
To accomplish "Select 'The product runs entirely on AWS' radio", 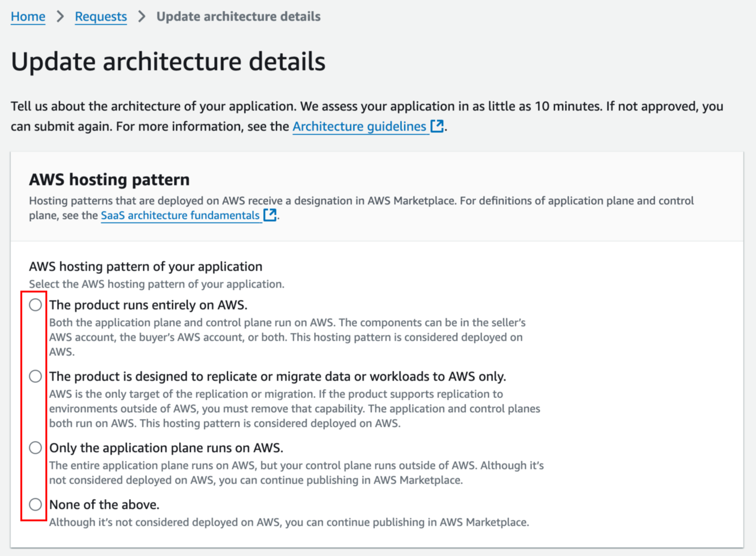I will click(35, 305).
